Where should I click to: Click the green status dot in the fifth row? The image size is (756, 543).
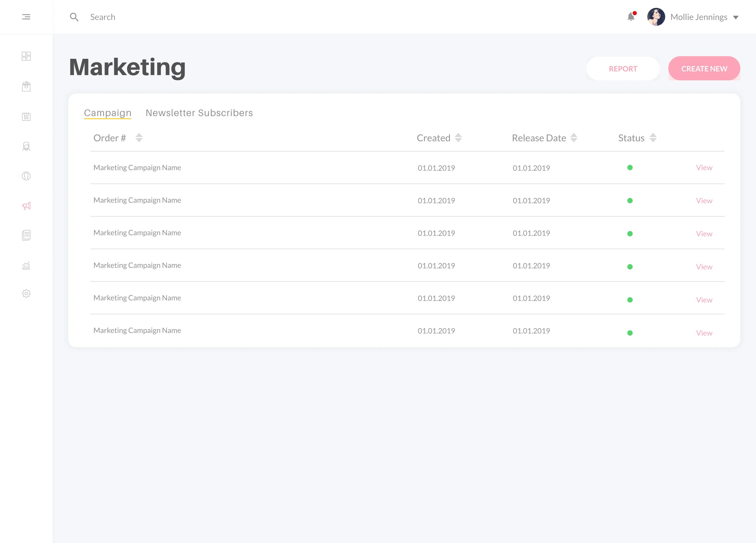630,300
